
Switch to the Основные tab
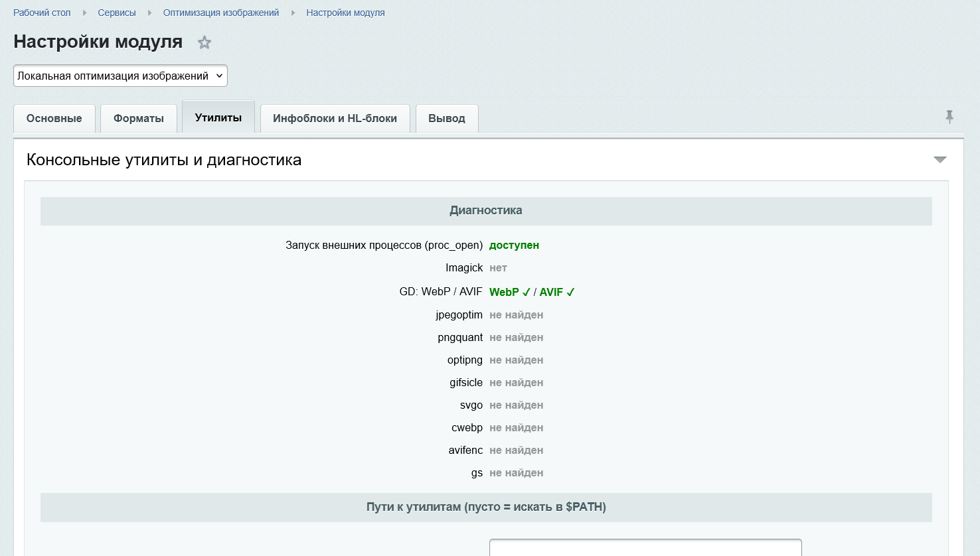[54, 118]
